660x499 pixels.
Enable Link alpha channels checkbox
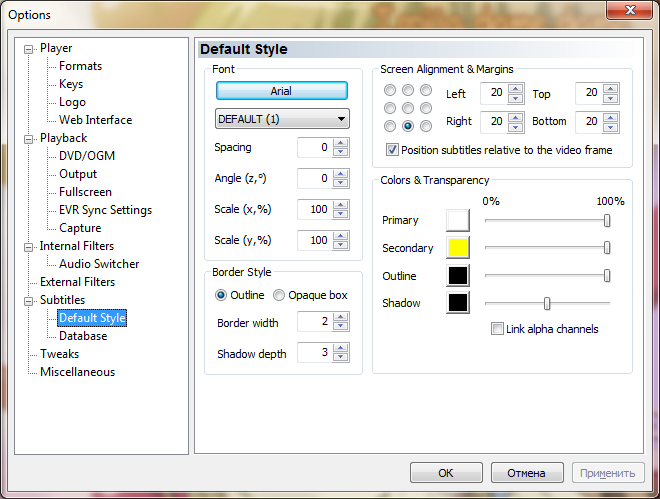point(498,329)
